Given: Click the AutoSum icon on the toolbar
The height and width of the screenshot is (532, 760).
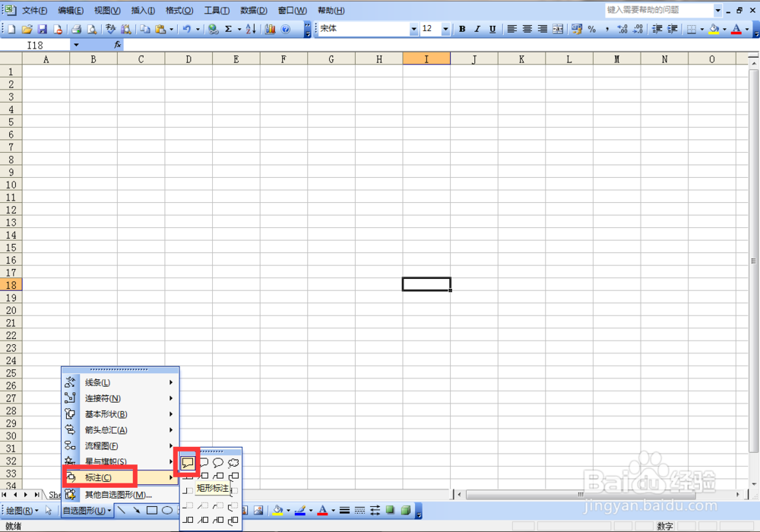Looking at the screenshot, I should [x=228, y=28].
